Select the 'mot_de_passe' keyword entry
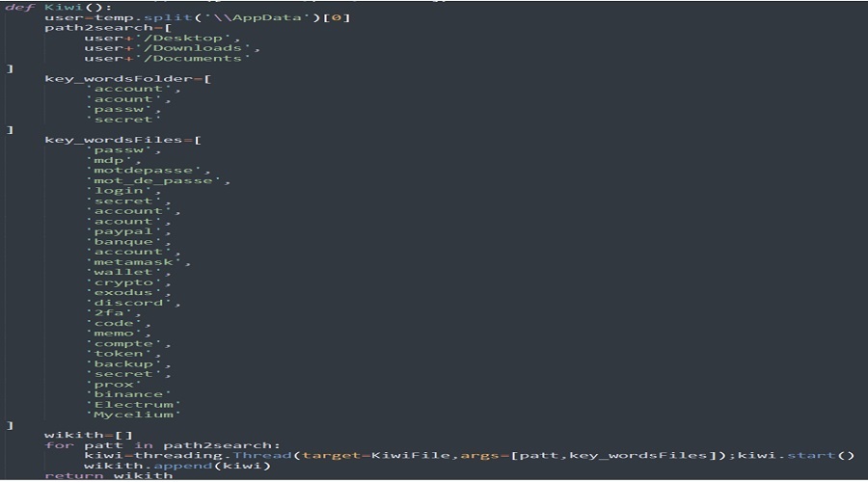868x482 pixels. pos(152,181)
